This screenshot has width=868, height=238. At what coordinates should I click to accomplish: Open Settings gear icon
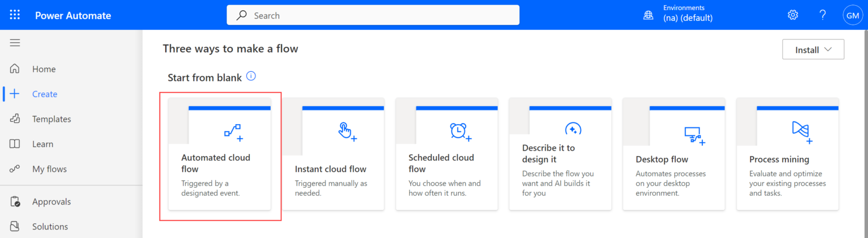pos(793,15)
